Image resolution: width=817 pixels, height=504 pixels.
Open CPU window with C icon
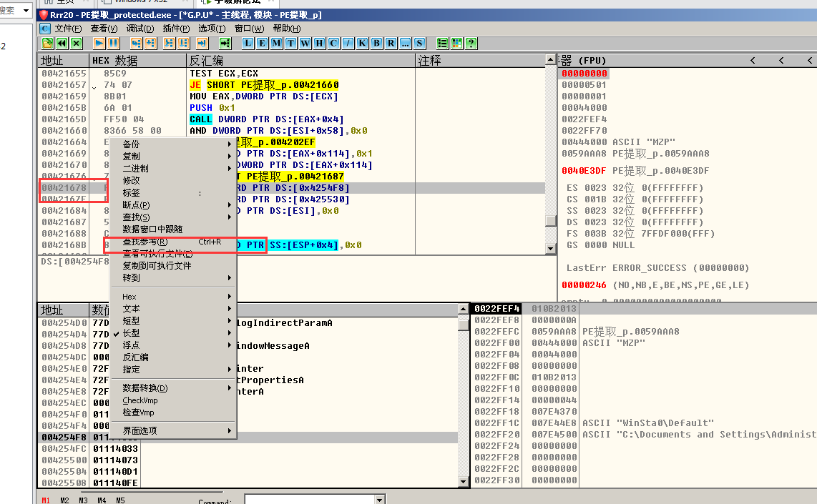pyautogui.click(x=333, y=43)
